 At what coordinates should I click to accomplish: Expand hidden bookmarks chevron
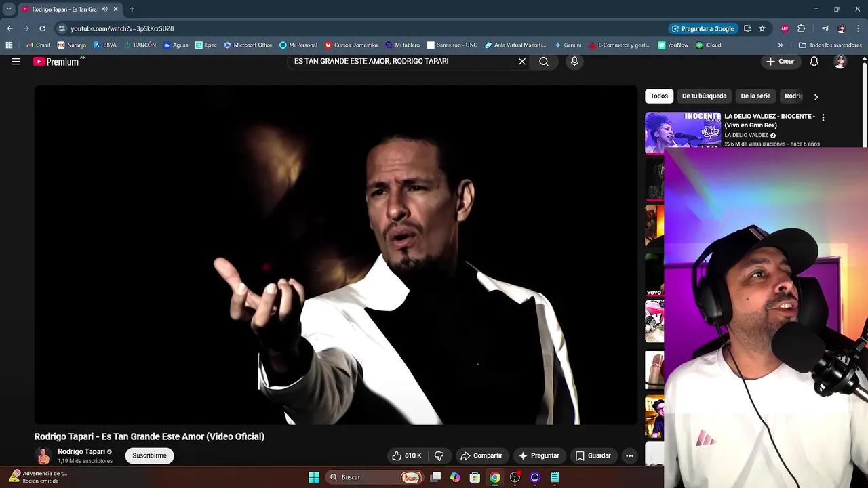(781, 45)
